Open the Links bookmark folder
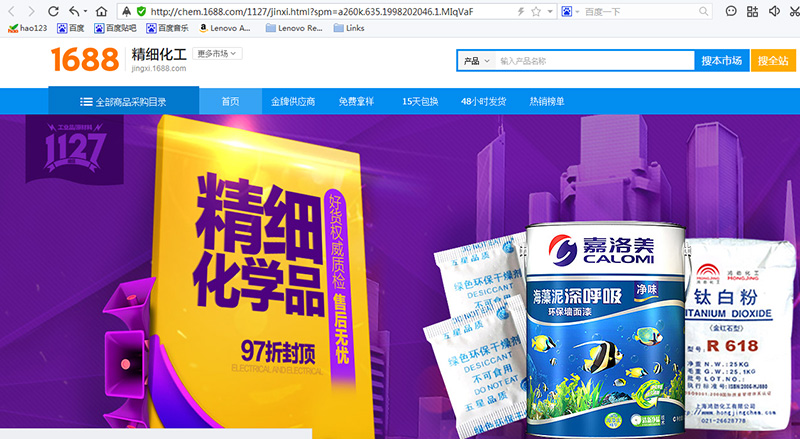The image size is (800, 439). pyautogui.click(x=349, y=28)
